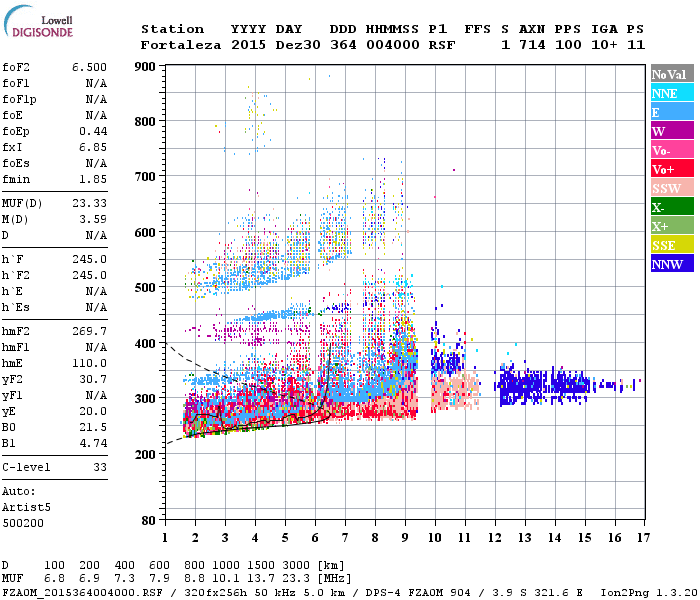
Task: Click the 500 km height axis label
Action: click(x=145, y=287)
